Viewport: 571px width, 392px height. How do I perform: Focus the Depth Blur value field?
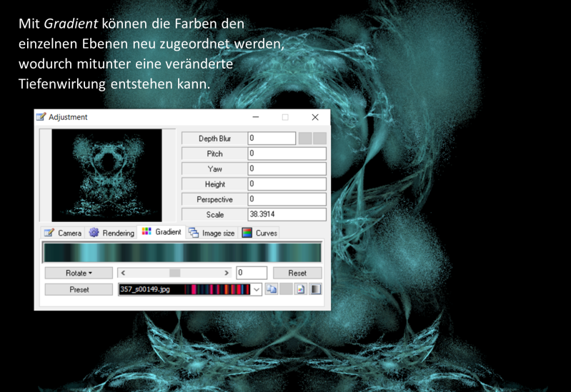[x=272, y=139]
